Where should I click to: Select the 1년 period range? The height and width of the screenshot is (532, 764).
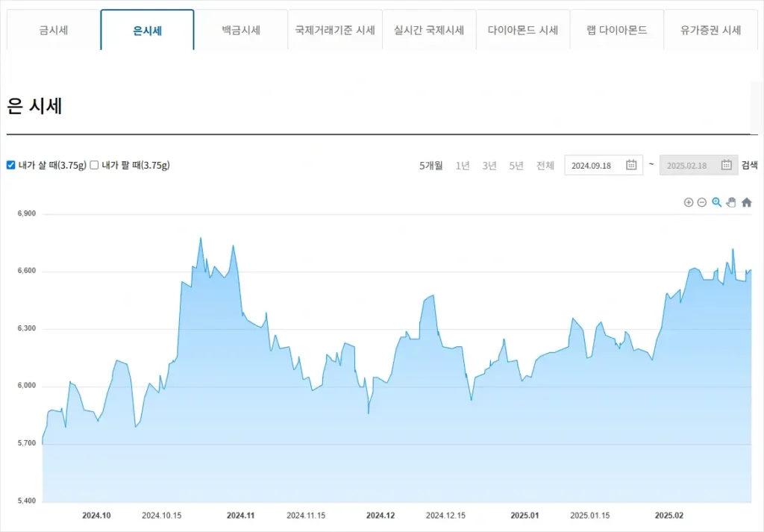463,166
